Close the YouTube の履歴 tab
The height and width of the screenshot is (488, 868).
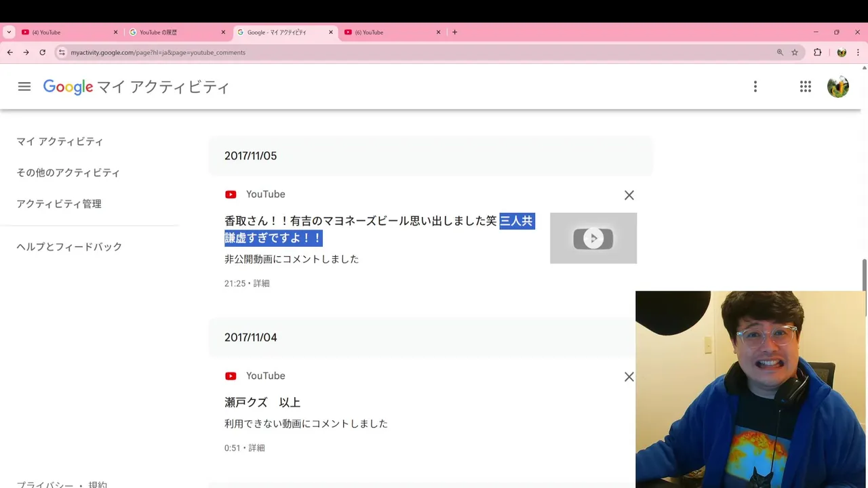223,32
